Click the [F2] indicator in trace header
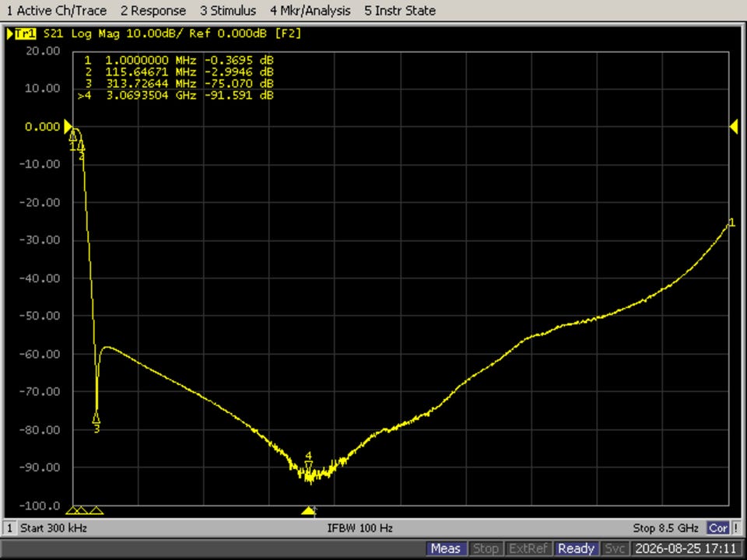747x560 pixels. coord(288,33)
